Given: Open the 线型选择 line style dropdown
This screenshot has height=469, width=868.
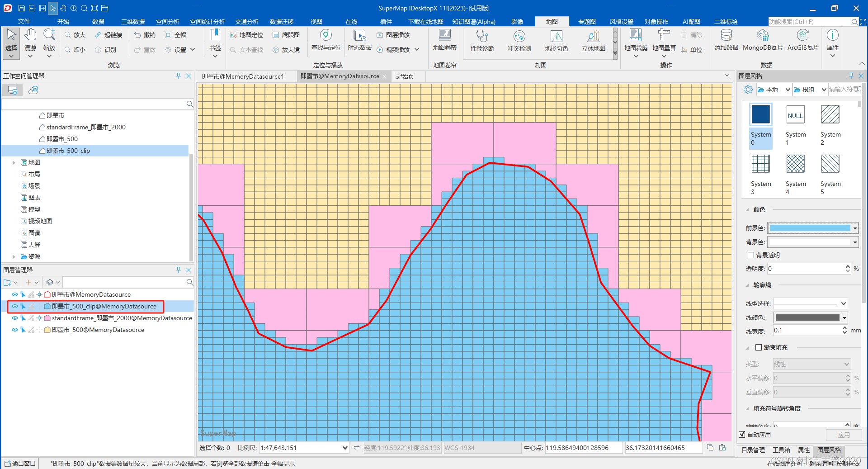Looking at the screenshot, I should coord(844,303).
